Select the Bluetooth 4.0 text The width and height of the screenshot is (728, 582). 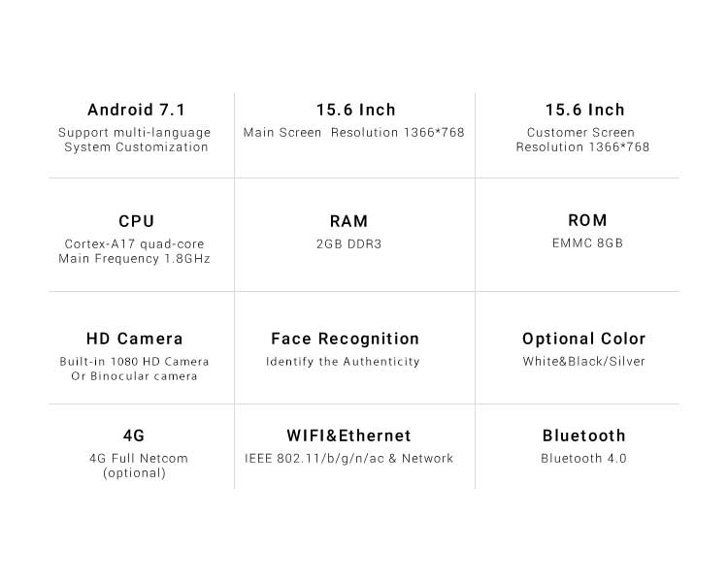584,459
